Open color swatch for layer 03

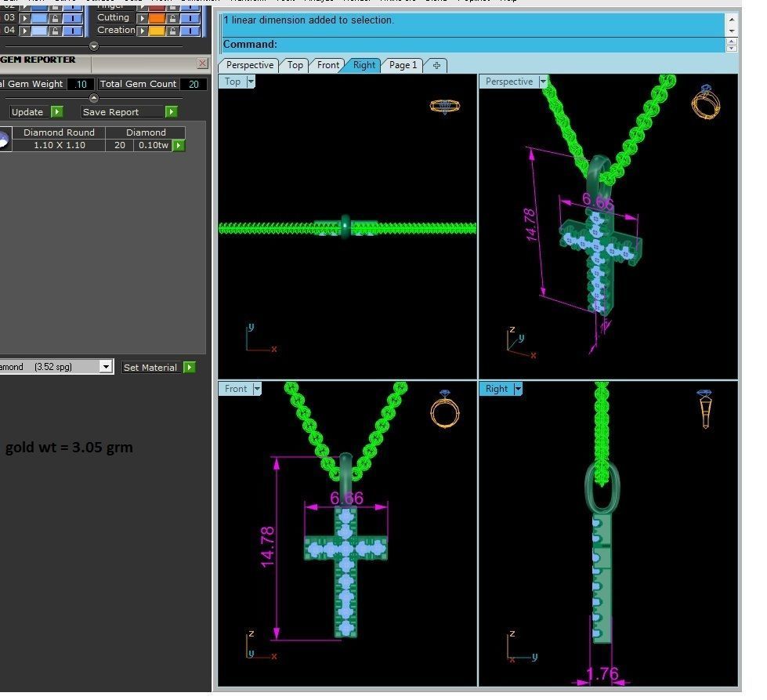click(x=40, y=17)
